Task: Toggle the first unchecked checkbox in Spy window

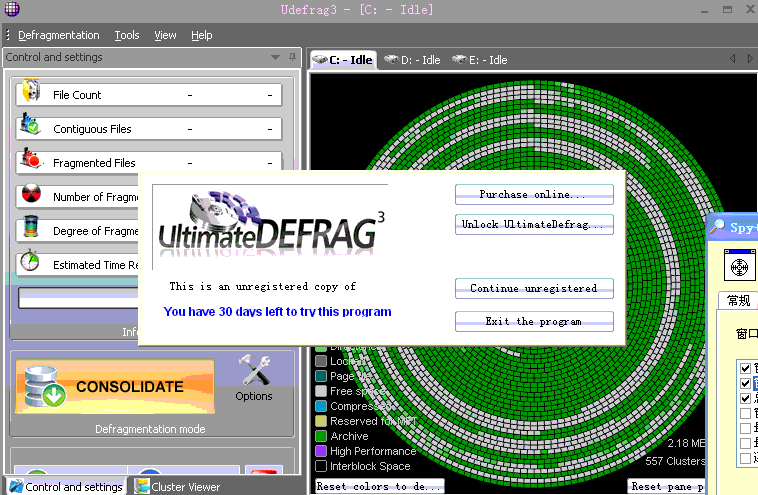Action: [745, 413]
